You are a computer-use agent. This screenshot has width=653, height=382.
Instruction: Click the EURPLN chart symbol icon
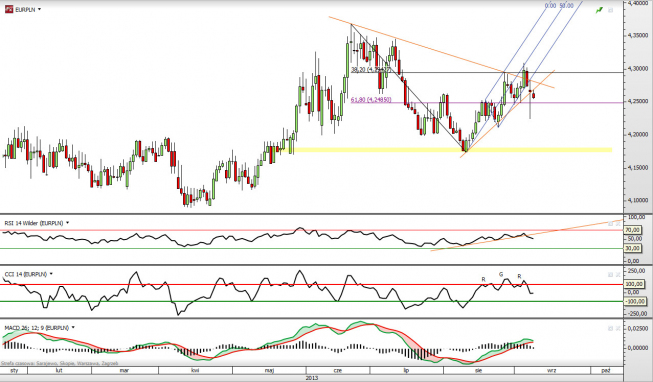[x=9, y=9]
